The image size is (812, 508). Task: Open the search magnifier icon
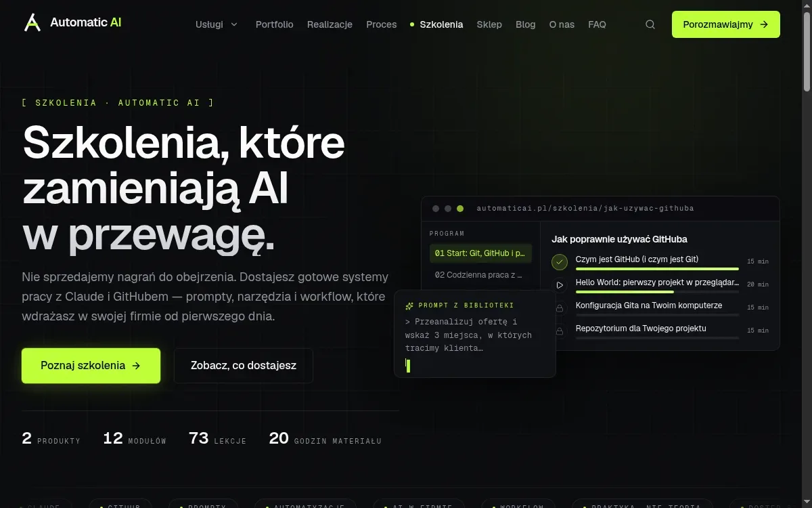tap(650, 24)
